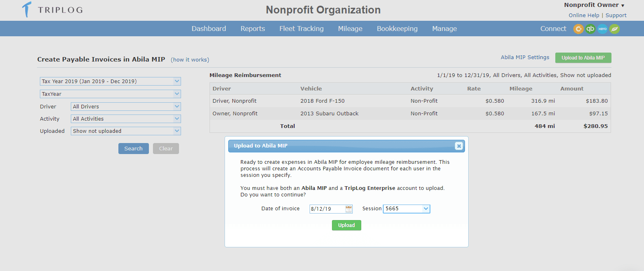Viewport: 644px width, 271px height.
Task: Open the TaxYear period dropdown
Action: point(110,94)
